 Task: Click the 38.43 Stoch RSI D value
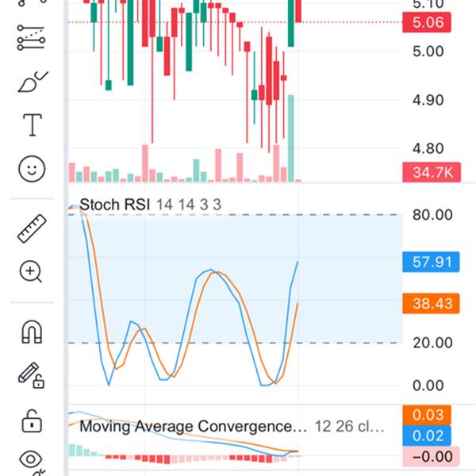[x=431, y=303]
